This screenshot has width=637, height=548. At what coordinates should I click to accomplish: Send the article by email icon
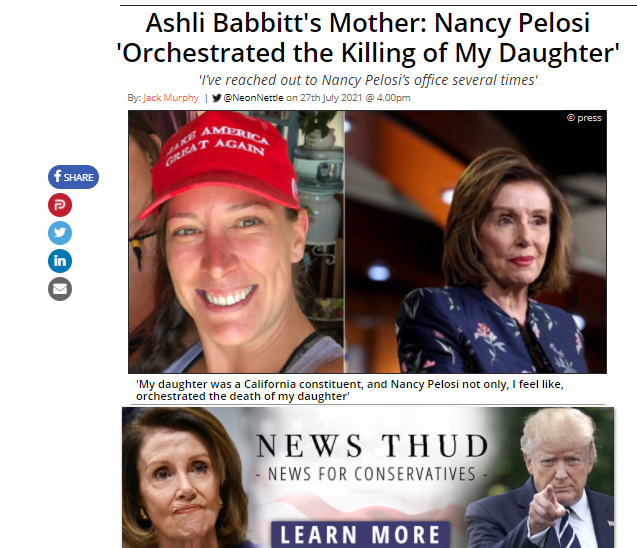click(60, 289)
